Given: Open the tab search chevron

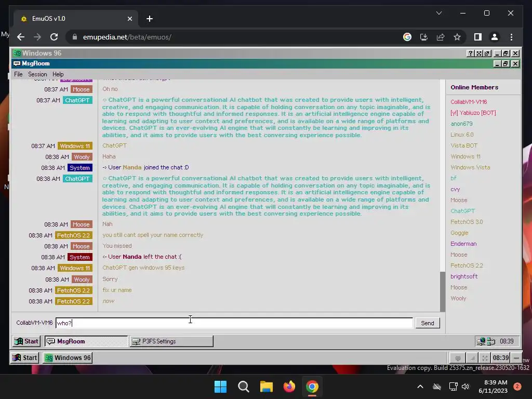Looking at the screenshot, I should 438,13.
